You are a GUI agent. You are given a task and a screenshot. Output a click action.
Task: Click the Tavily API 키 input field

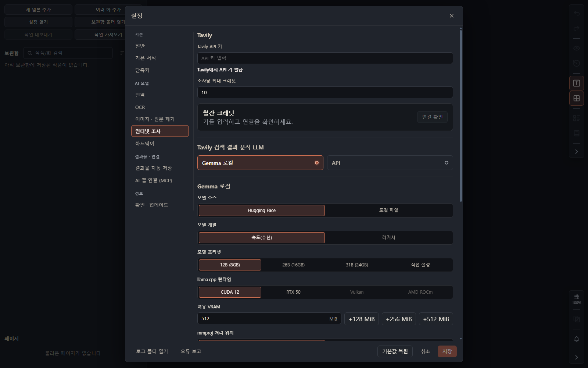click(325, 58)
